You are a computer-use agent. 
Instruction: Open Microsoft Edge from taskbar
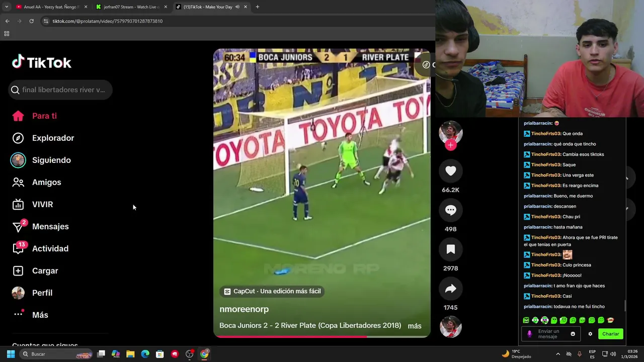[145, 354]
